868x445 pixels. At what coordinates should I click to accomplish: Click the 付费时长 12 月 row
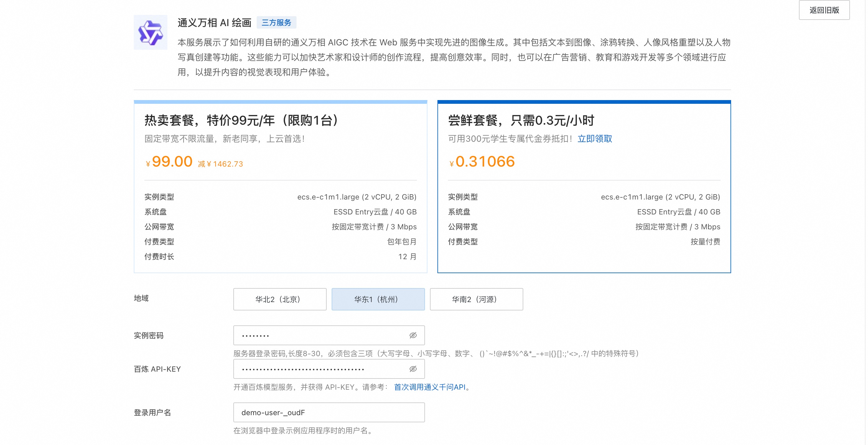(x=280, y=256)
